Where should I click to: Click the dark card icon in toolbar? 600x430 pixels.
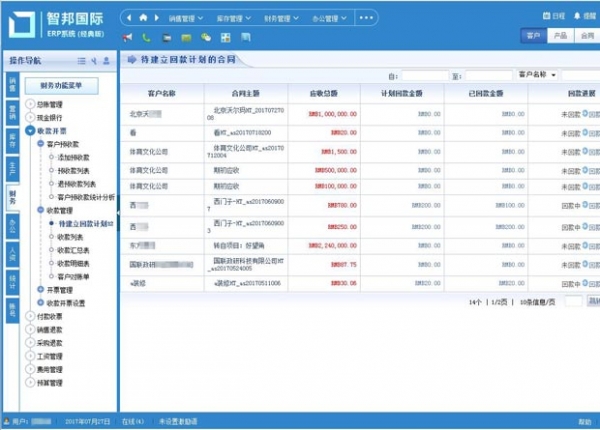click(166, 37)
